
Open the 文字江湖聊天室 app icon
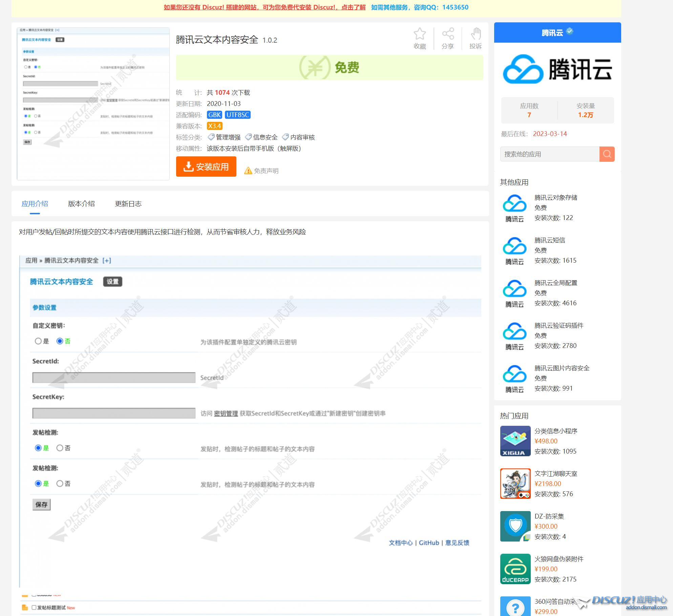pos(515,484)
